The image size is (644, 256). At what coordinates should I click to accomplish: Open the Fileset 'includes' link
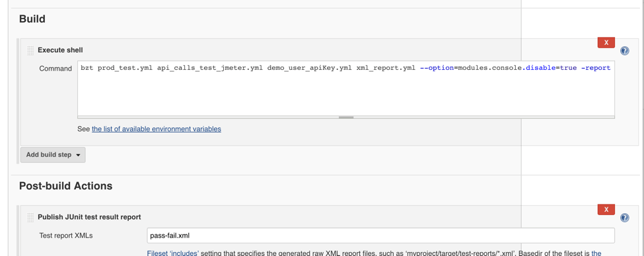(x=173, y=253)
